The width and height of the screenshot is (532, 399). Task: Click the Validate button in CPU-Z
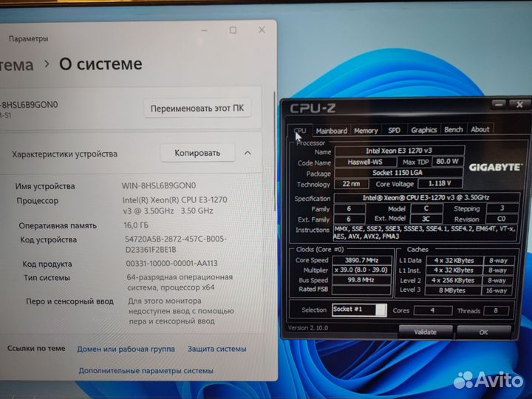426,332
